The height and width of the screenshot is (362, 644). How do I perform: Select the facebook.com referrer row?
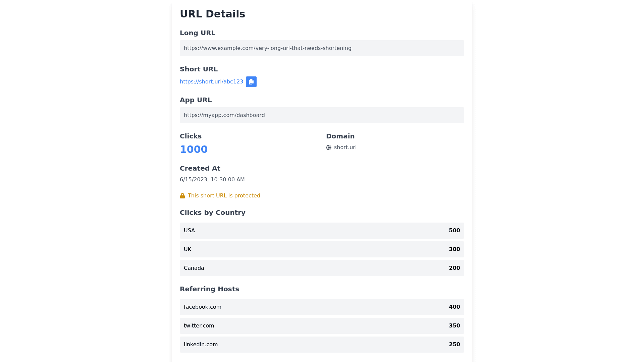[x=322, y=307]
